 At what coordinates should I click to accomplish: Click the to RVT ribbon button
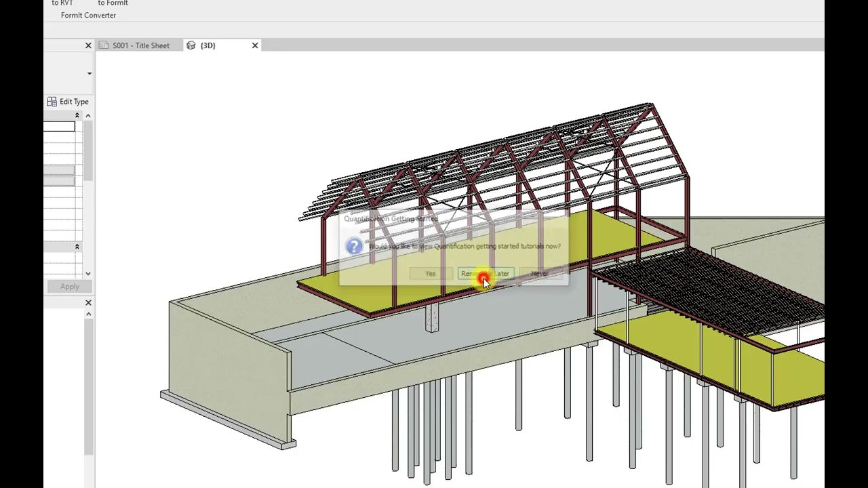62,3
